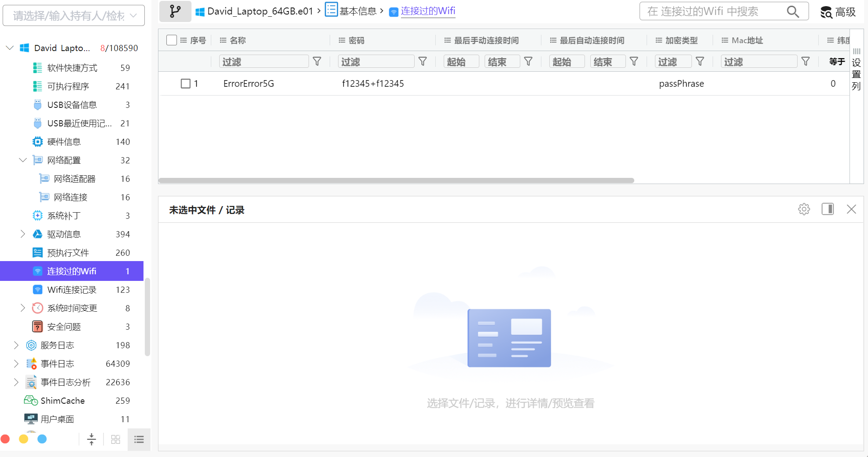The width and height of the screenshot is (868, 457).
Task: Open USB设备信息 in the tree
Action: (72, 105)
